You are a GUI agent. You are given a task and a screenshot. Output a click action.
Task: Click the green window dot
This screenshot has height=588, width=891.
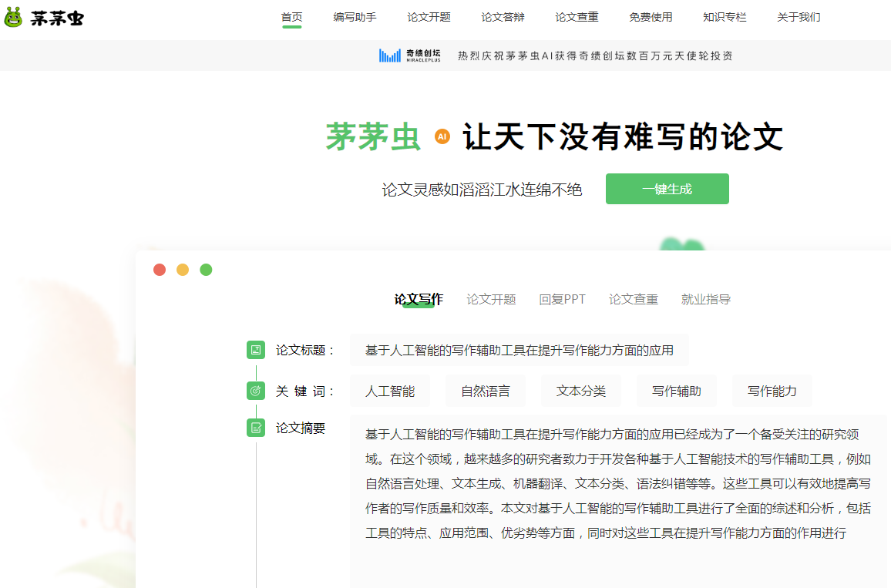[x=206, y=270]
